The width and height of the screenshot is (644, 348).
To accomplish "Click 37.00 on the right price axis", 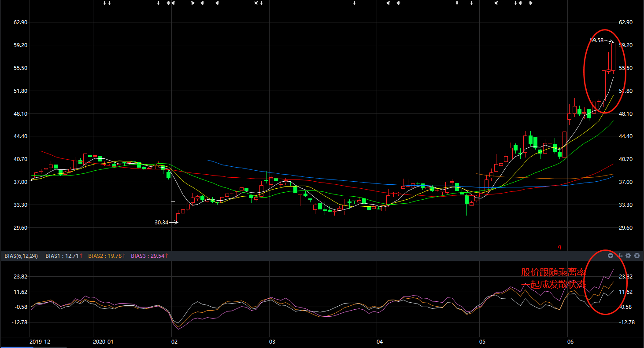I will (626, 182).
